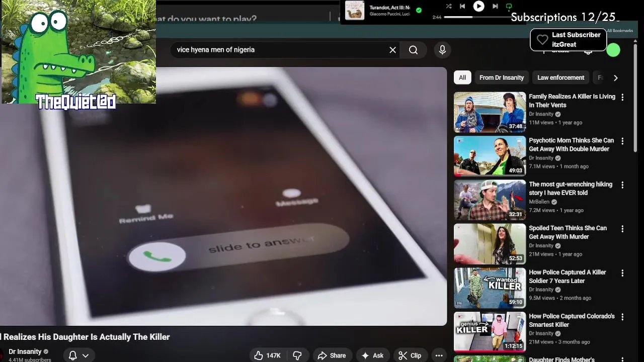The image size is (644, 362).
Task: Open notification bell dropdown for Dr Insanity
Action: [78, 355]
